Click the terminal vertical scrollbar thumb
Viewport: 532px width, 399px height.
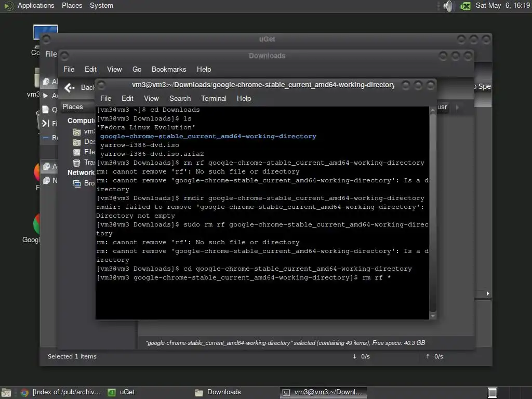click(433, 213)
